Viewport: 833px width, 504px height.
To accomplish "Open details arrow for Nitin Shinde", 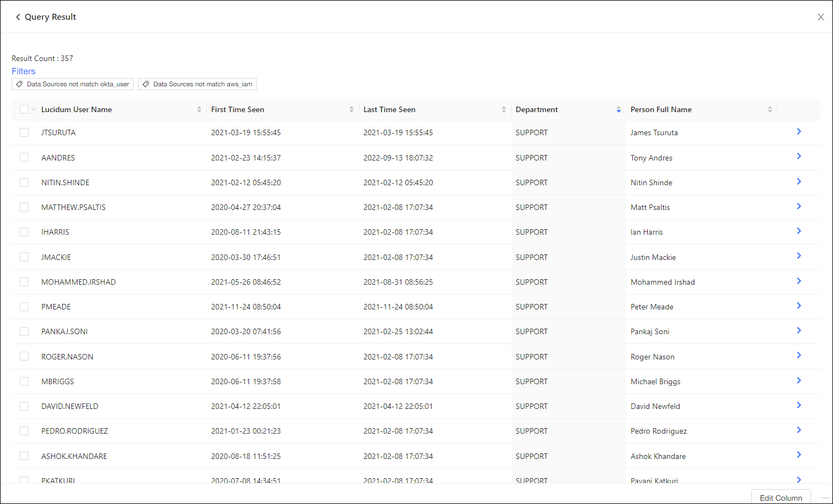I will 799,181.
